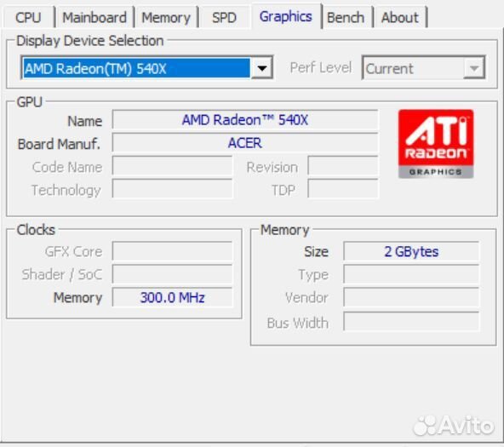Screen dimensions: 504x447
Task: Select the Graphics tab
Action: point(286,16)
